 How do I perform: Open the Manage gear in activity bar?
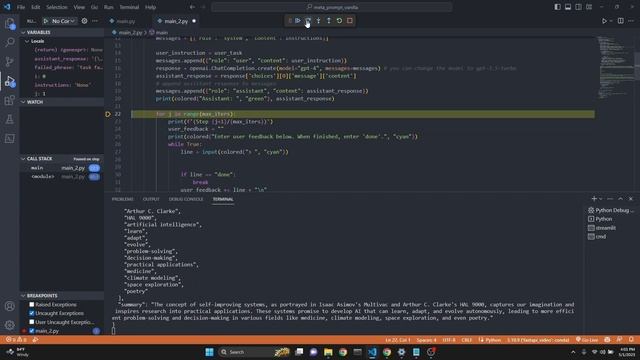[x=10, y=325]
